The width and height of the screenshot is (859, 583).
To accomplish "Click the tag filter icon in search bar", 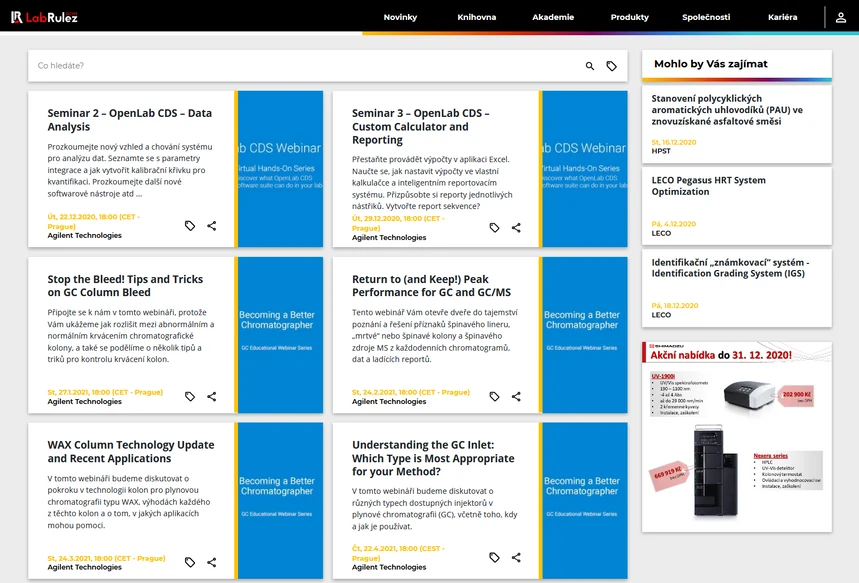I will [x=611, y=66].
